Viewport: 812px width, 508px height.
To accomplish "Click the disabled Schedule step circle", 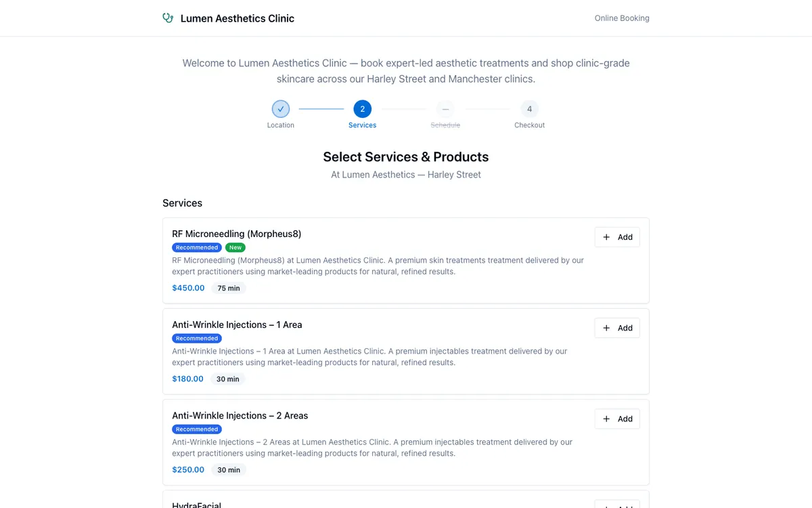I will pos(445,109).
